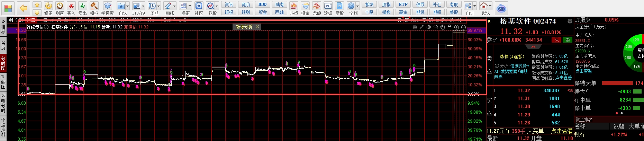Click the 竞价 auction button
Screen dimensions: 644x141
(246, 5)
